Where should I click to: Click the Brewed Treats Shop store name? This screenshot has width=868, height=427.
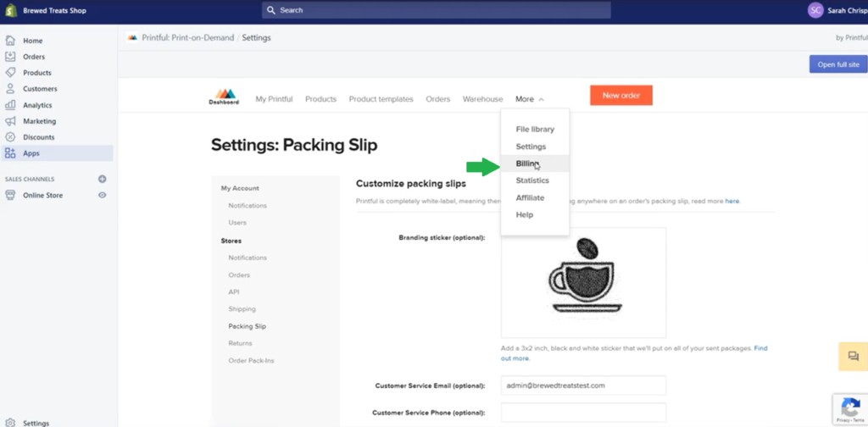point(54,10)
